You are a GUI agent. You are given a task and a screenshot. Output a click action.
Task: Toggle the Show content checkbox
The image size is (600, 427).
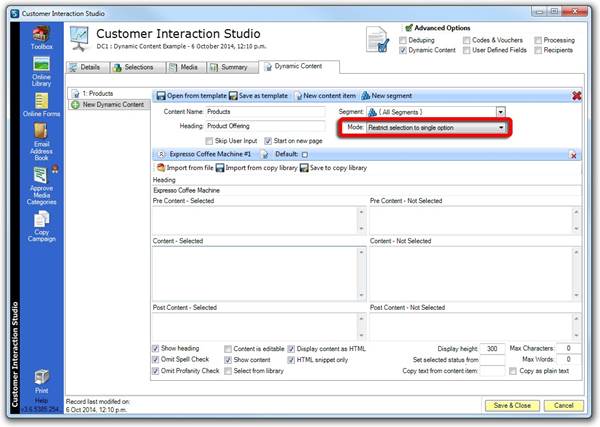pyautogui.click(x=228, y=360)
